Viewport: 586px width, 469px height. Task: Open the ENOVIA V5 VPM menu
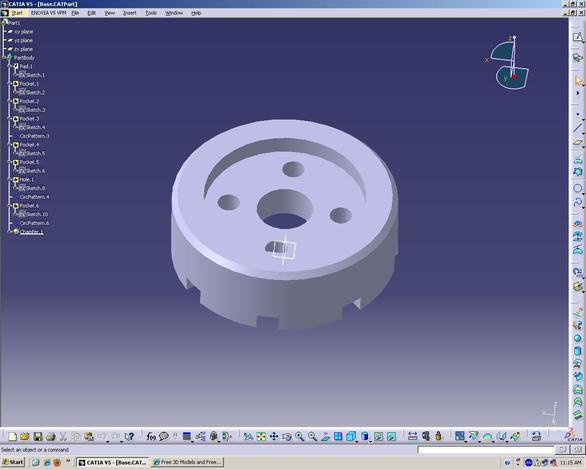(x=48, y=13)
